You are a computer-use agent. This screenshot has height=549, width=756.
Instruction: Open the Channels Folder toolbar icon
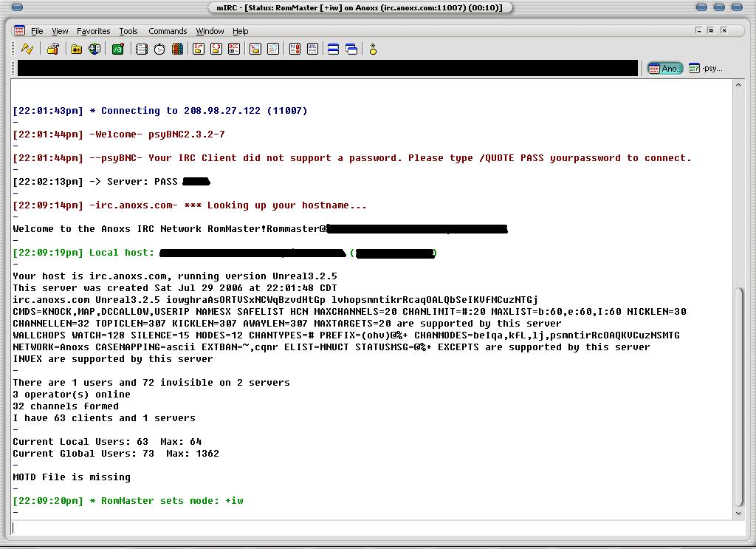coord(76,49)
